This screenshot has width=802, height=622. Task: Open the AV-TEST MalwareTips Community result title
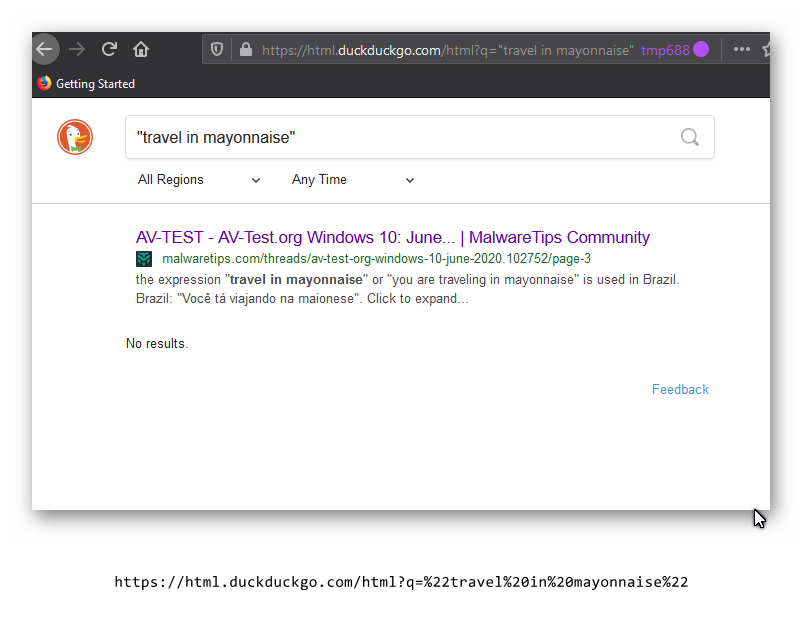pyautogui.click(x=392, y=237)
